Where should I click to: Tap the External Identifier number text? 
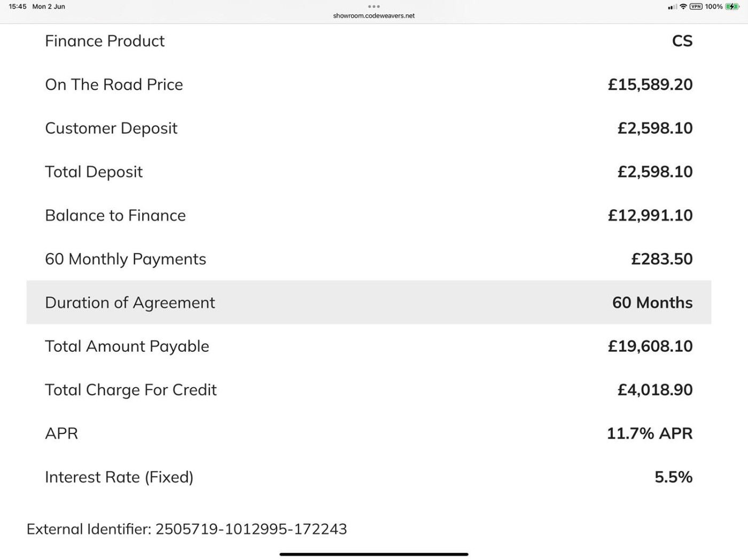251,529
